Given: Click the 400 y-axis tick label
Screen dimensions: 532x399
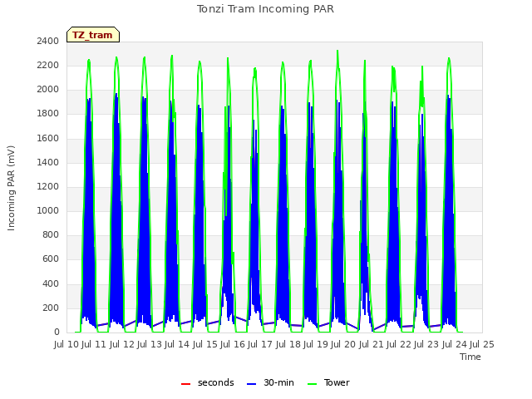Looking at the screenshot, I should point(51,283).
